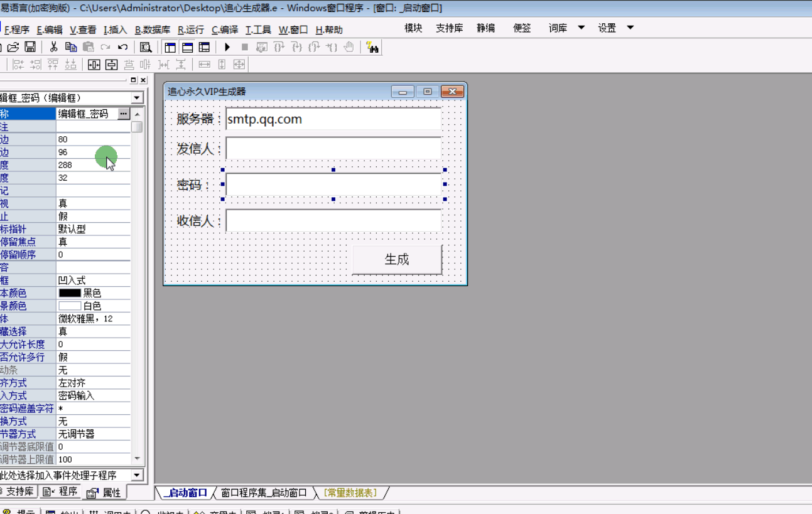Copy selection with the copy icon

[x=71, y=47]
